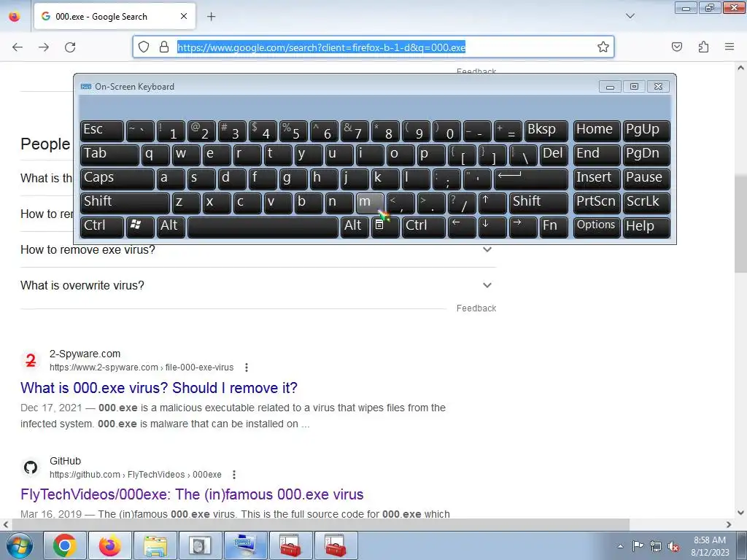This screenshot has width=747, height=560.
Task: Open Google Chrome from the taskbar
Action: click(65, 545)
